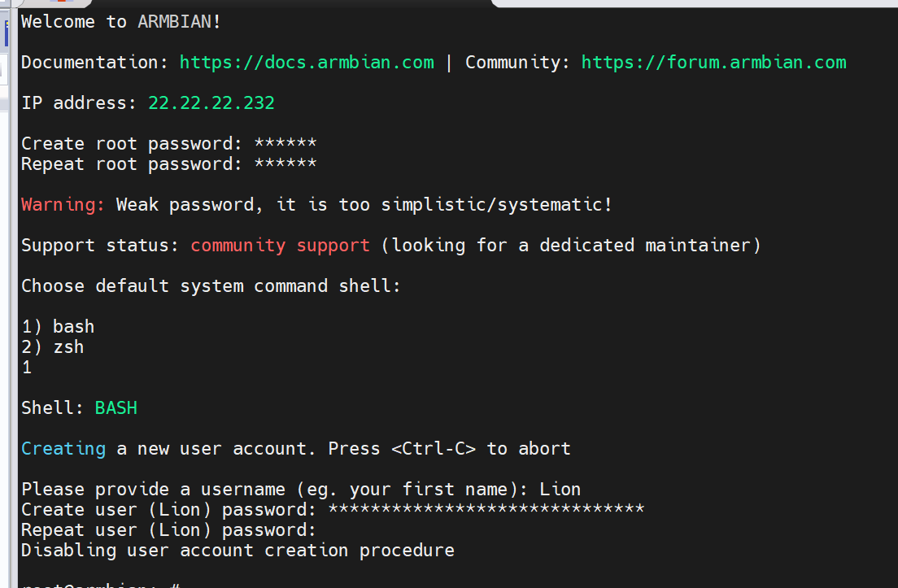Click the session tab above the terminal
The width and height of the screenshot is (898, 588).
(x=54, y=3)
